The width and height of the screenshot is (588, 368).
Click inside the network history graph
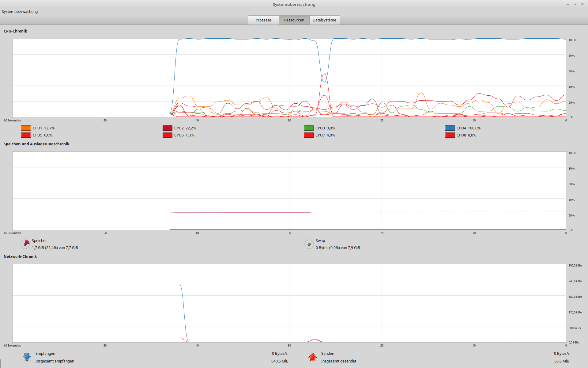pos(289,303)
